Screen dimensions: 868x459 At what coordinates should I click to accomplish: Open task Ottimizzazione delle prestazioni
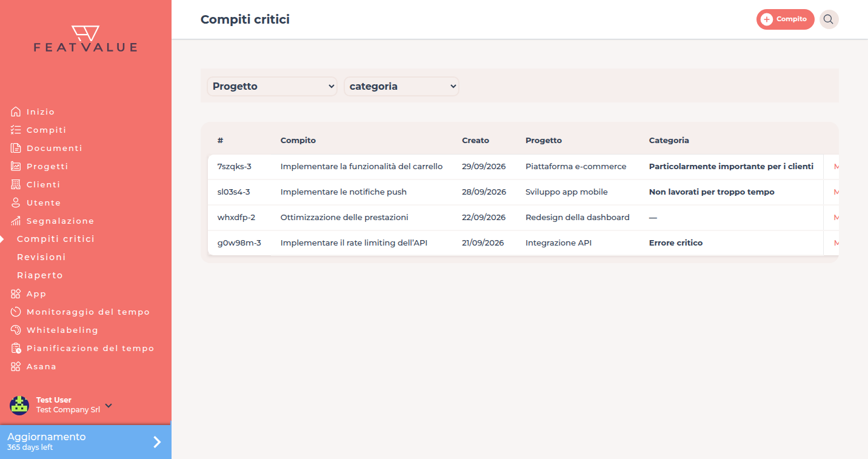344,217
